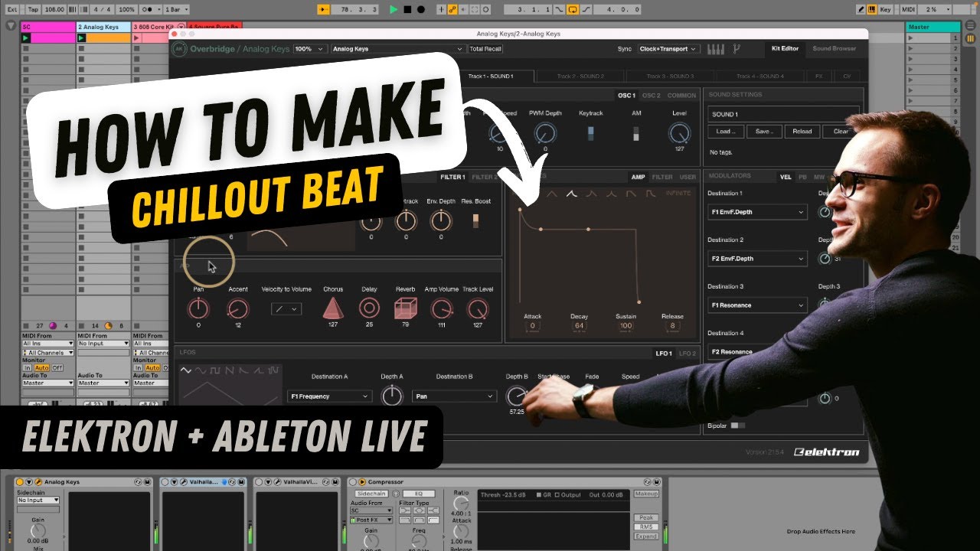Select the triangle LFO waveform icon
980x551 pixels.
tap(186, 370)
